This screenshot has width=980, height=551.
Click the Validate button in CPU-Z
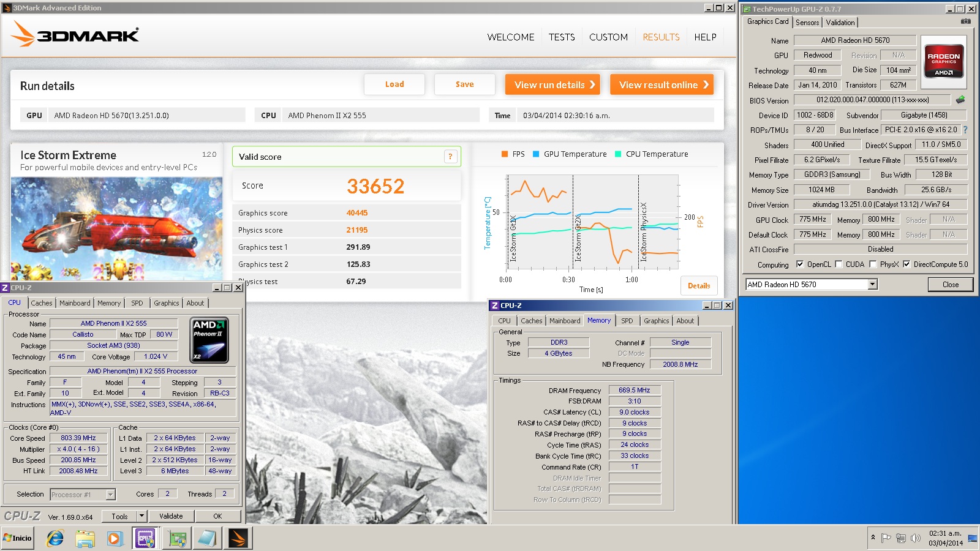[x=171, y=516]
